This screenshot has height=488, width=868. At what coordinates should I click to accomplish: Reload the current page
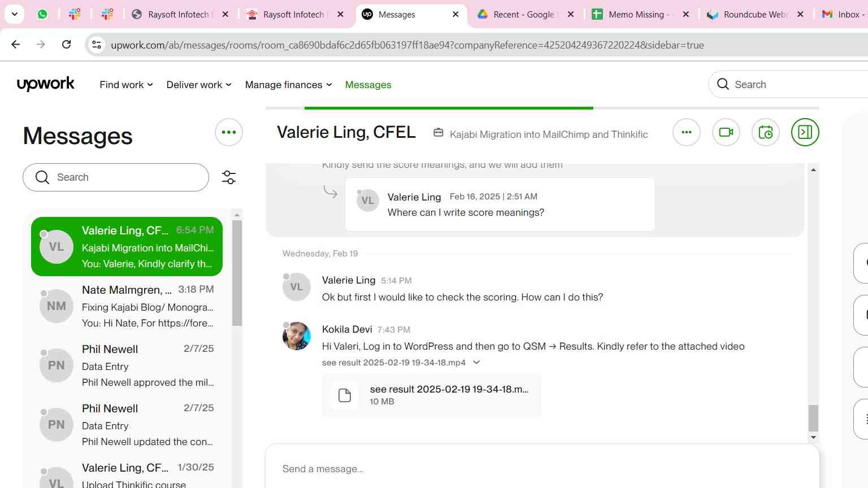[66, 45]
